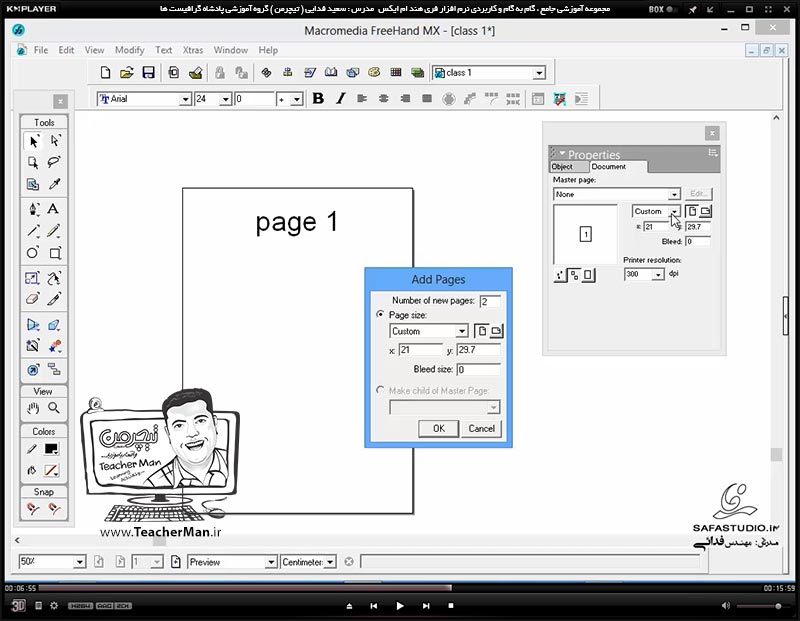The image size is (800, 621).
Task: Open the class 1 document dropdown
Action: tap(539, 73)
